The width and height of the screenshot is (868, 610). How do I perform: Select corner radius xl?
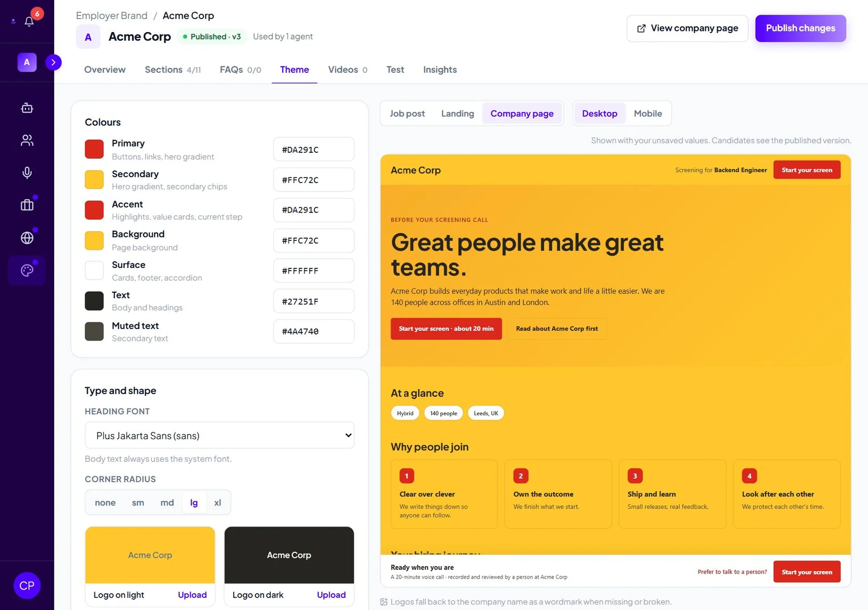[218, 503]
